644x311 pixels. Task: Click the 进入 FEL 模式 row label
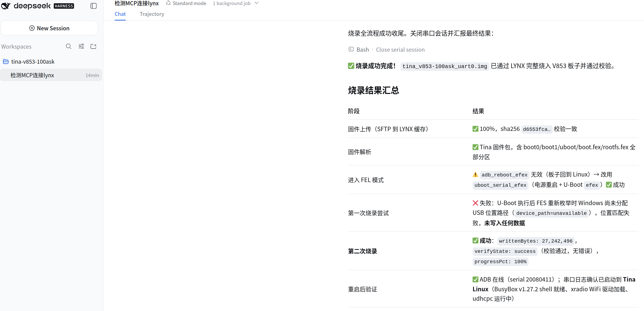[366, 180]
